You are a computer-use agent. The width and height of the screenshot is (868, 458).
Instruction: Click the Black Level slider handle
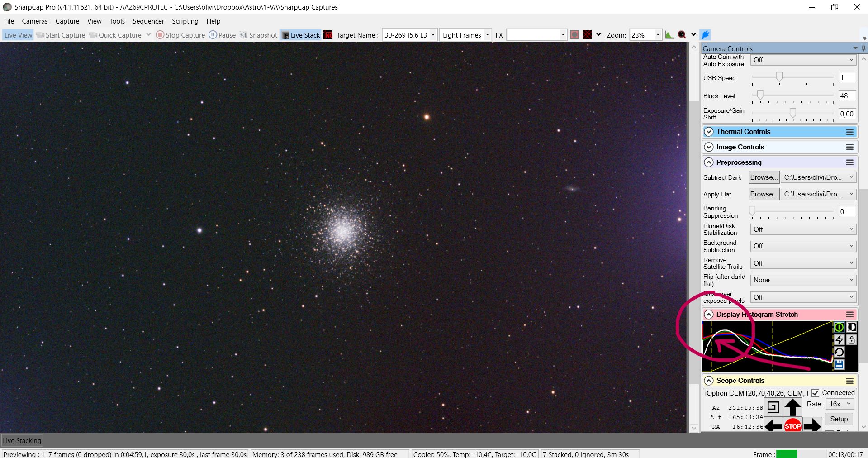[x=760, y=95]
